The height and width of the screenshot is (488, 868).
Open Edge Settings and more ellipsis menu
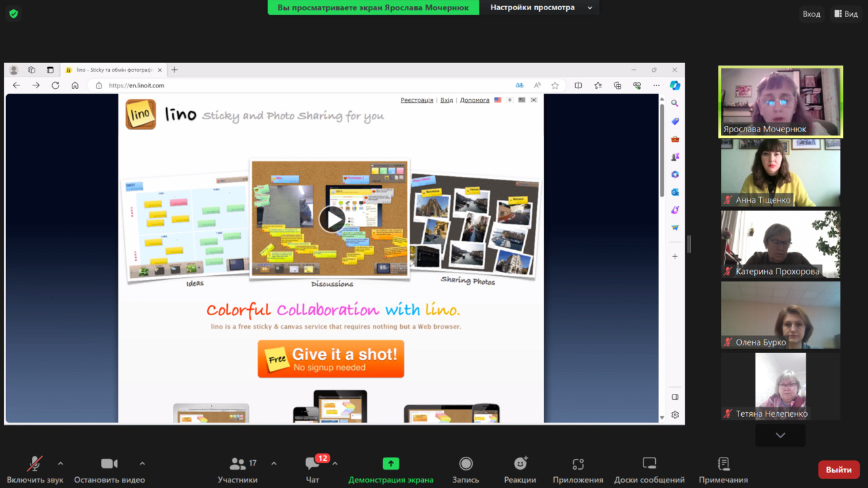pyautogui.click(x=656, y=85)
